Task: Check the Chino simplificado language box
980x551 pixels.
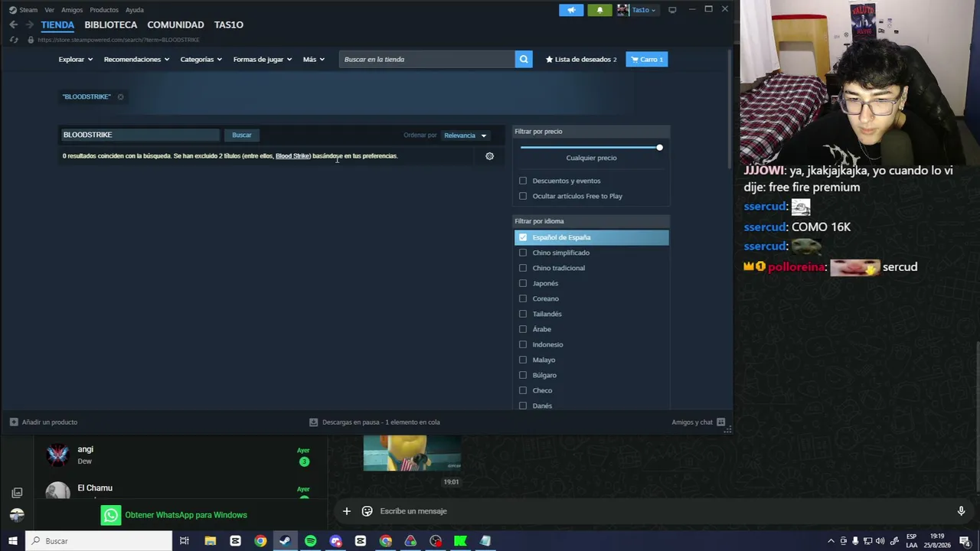Action: (x=523, y=253)
